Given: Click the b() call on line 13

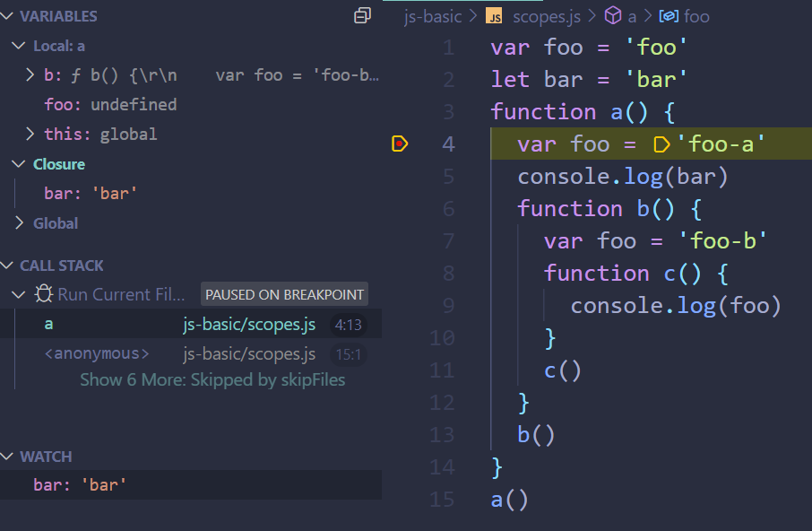Looking at the screenshot, I should click(536, 435).
